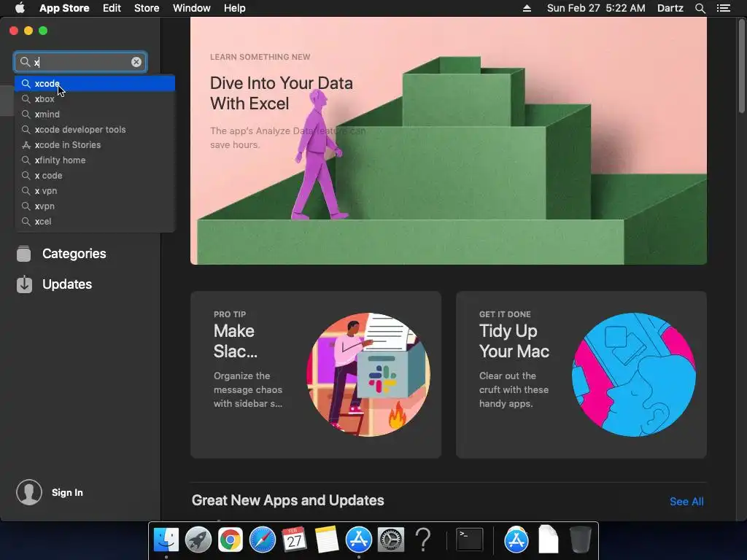Open the 'Dive Into Your Data With Excel' banner
The height and width of the screenshot is (560, 747).
449,141
